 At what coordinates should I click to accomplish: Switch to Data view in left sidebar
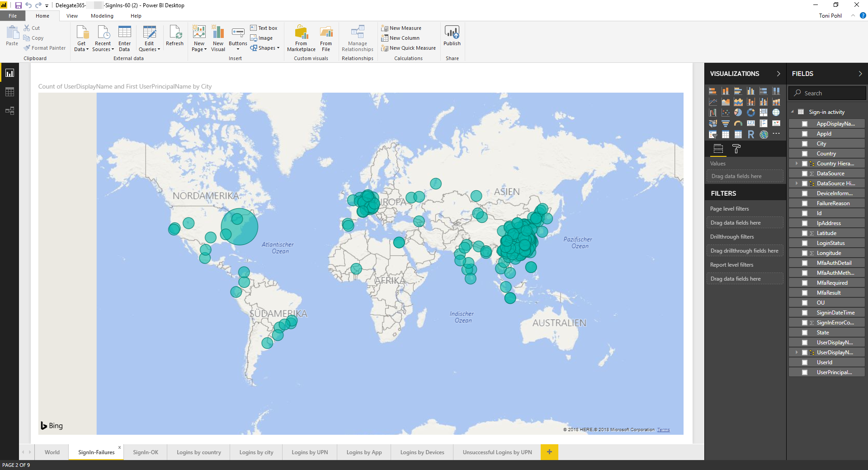9,92
